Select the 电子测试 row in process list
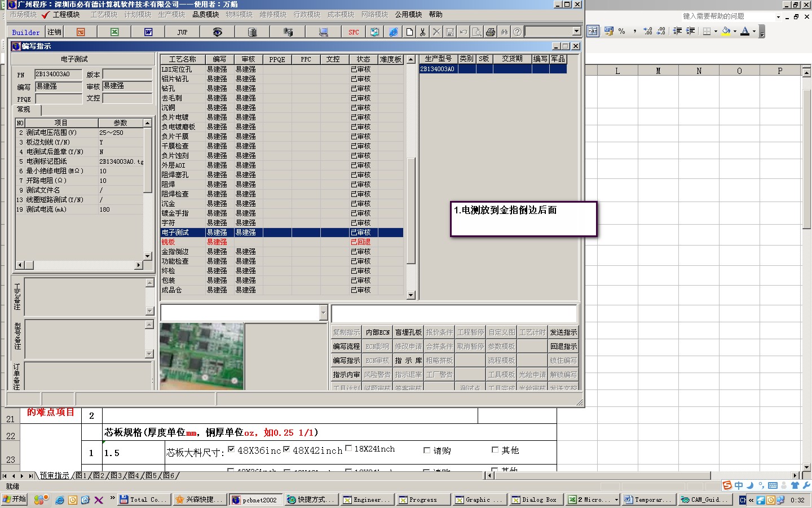Viewport: 812px width, 508px height. pyautogui.click(x=281, y=233)
